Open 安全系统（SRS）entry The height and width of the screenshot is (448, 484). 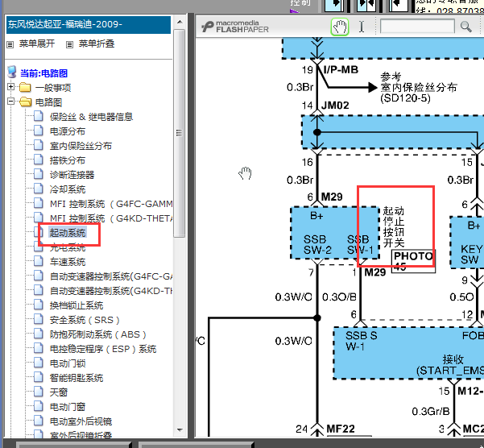(x=85, y=320)
